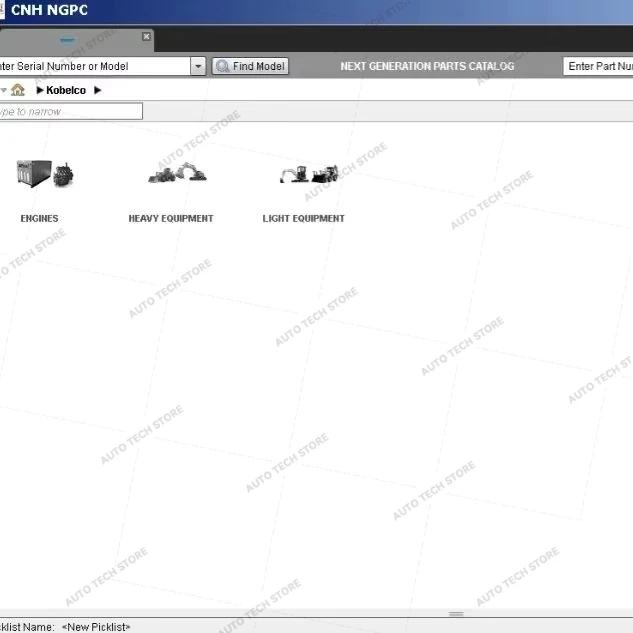Image resolution: width=633 pixels, height=633 pixels.
Task: Click the Serial Number or Model field
Action: (x=95, y=66)
